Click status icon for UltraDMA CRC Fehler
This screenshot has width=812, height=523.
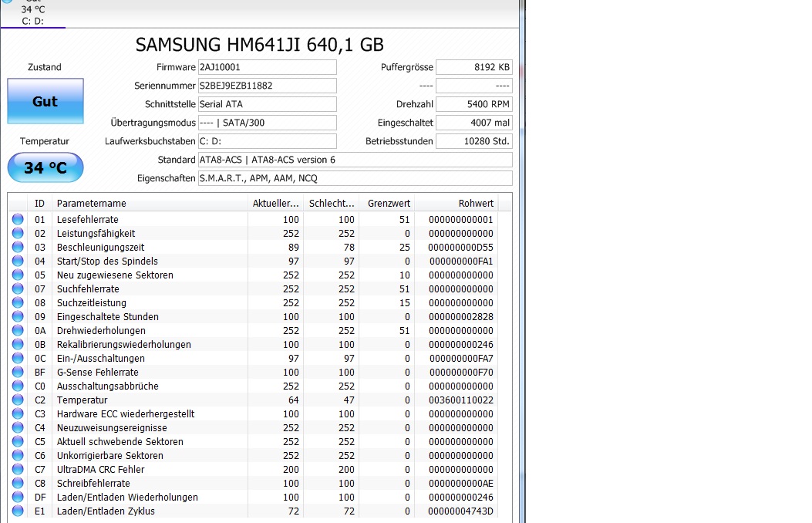point(19,469)
